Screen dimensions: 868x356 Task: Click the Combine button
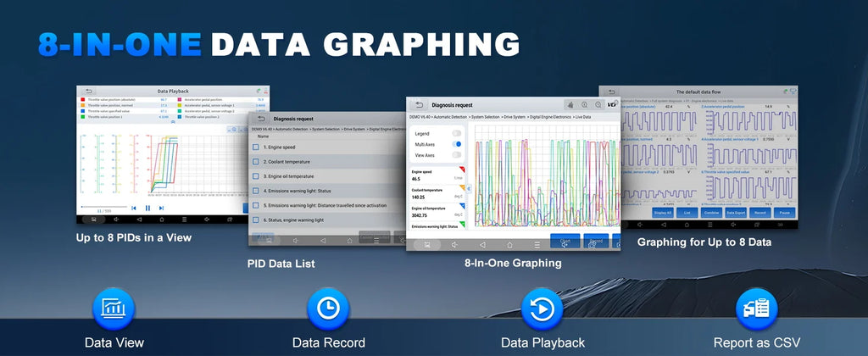tap(710, 213)
